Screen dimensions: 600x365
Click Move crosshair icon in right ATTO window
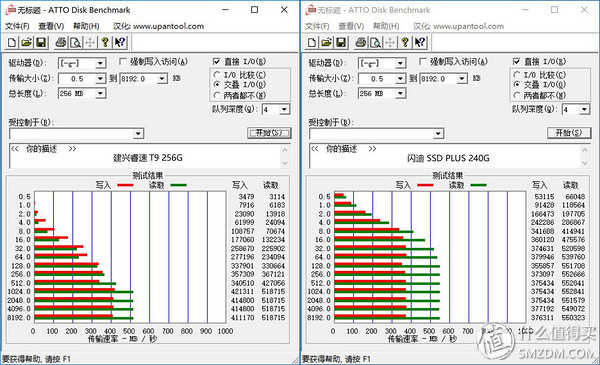(x=390, y=42)
